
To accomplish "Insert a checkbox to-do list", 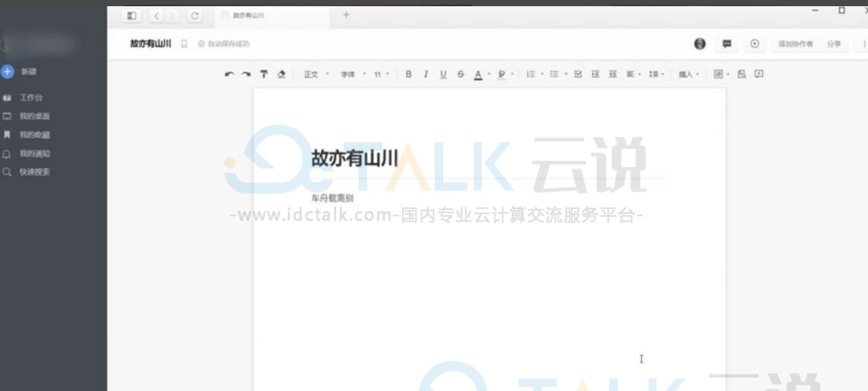I will (x=578, y=74).
